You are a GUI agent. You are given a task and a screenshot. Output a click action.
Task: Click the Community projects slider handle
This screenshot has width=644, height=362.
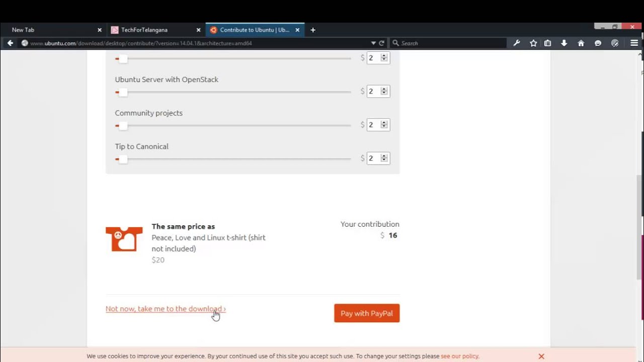pyautogui.click(x=123, y=126)
